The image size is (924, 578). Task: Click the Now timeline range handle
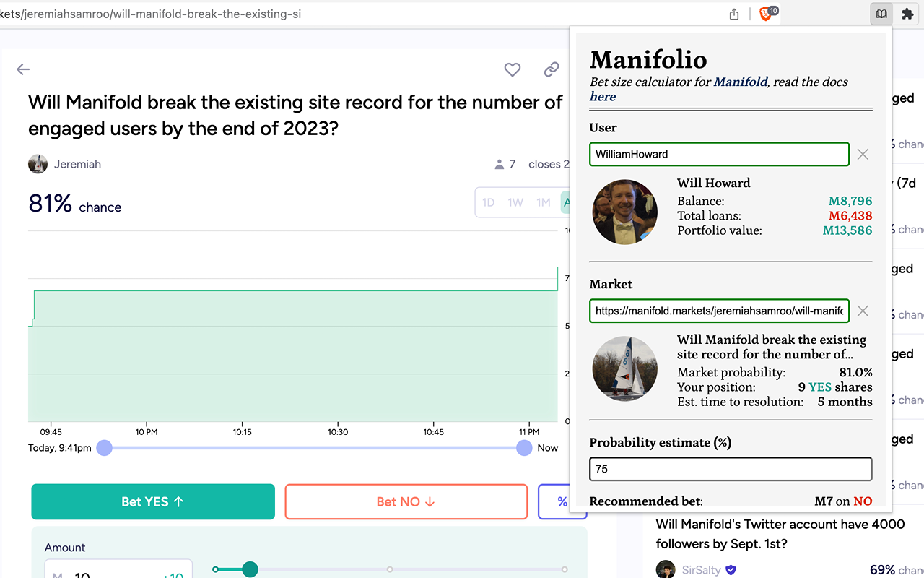(x=524, y=448)
